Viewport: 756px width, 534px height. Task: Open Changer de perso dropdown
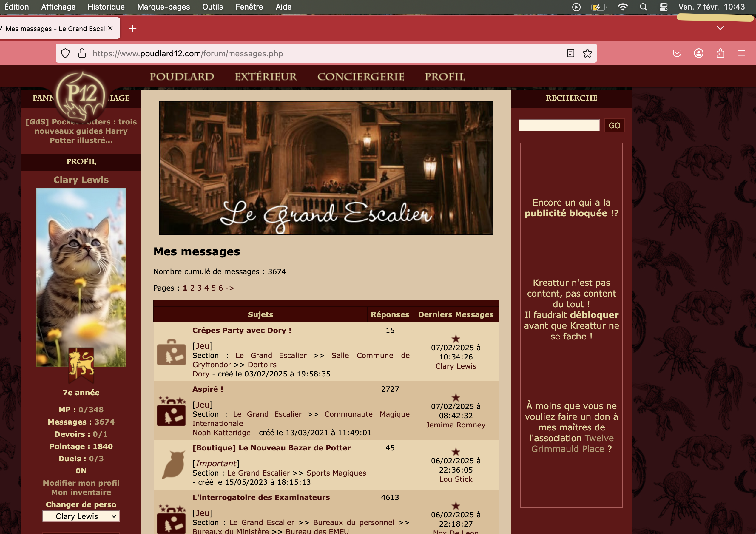point(81,516)
